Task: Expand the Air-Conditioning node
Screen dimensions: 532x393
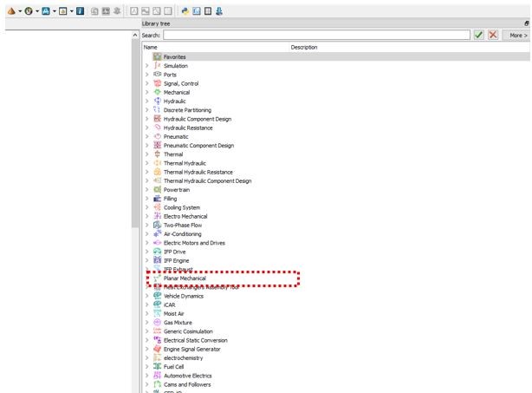Action: click(x=147, y=234)
